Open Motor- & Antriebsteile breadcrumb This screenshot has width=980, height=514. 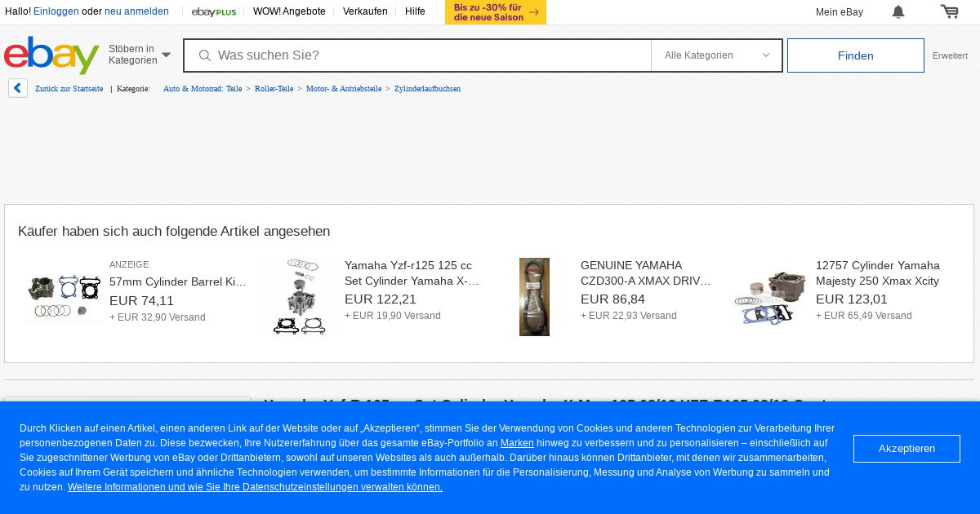coord(344,88)
